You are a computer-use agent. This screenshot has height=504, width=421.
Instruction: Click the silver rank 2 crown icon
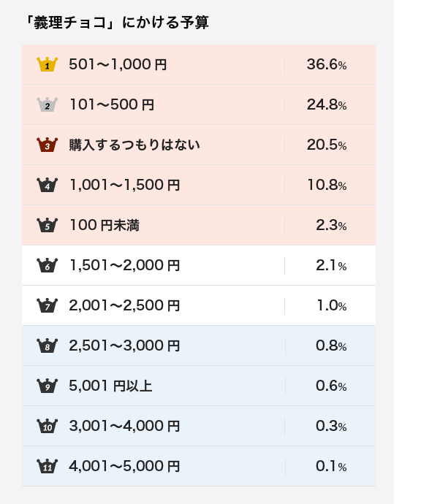48,104
